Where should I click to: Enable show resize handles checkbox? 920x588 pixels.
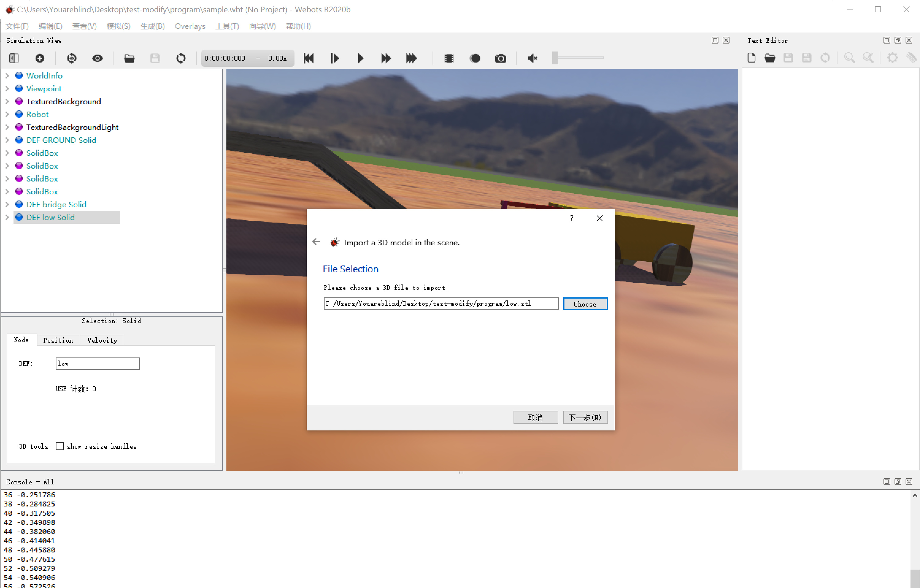(60, 446)
